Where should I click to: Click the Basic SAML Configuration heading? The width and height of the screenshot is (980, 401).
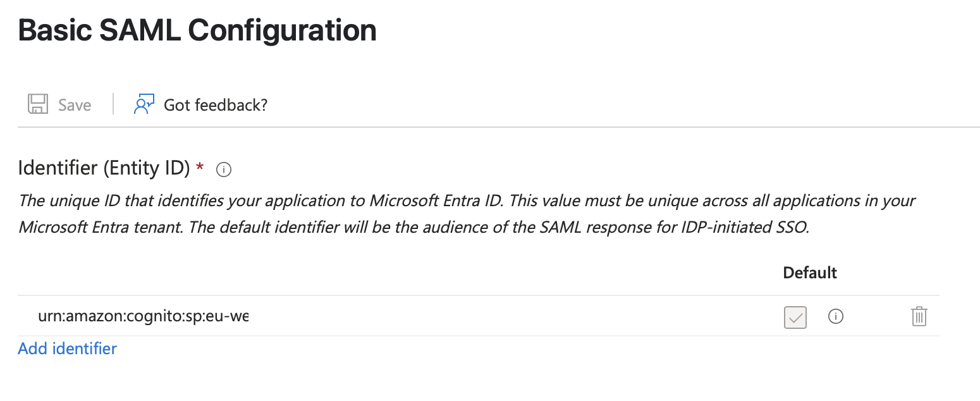tap(197, 30)
